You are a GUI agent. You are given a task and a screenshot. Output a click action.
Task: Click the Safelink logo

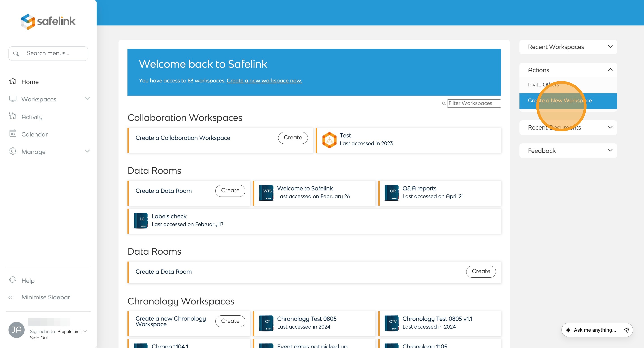click(48, 21)
